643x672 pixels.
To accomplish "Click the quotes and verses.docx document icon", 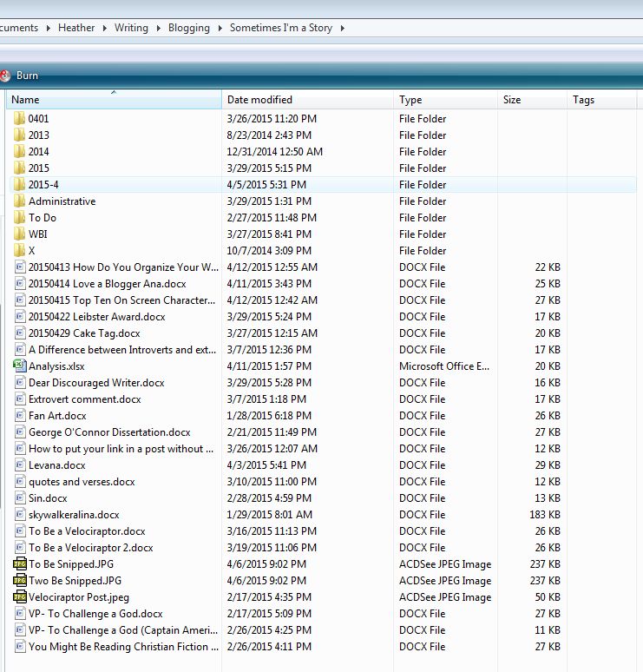I will click(20, 481).
